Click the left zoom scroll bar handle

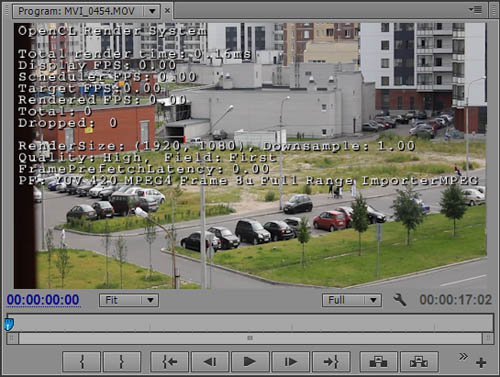coord(12,339)
